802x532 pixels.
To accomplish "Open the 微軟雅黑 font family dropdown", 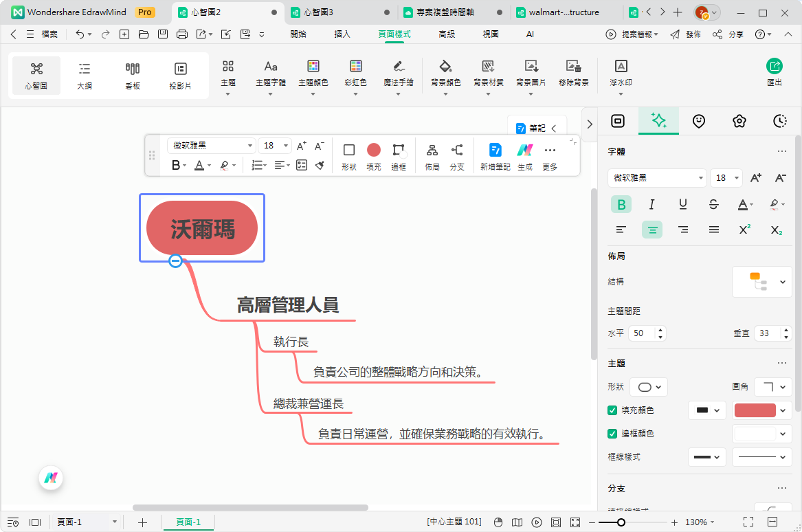I will coord(656,177).
